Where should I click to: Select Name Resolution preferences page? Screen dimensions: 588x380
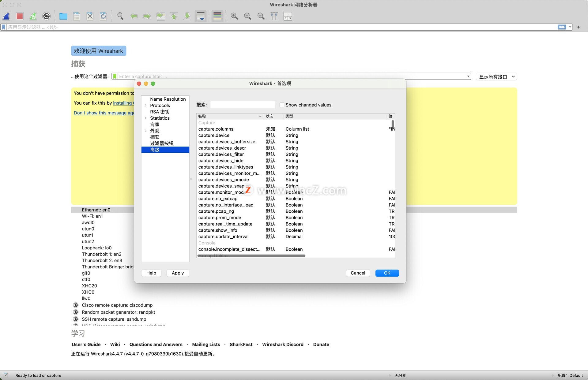pyautogui.click(x=165, y=99)
